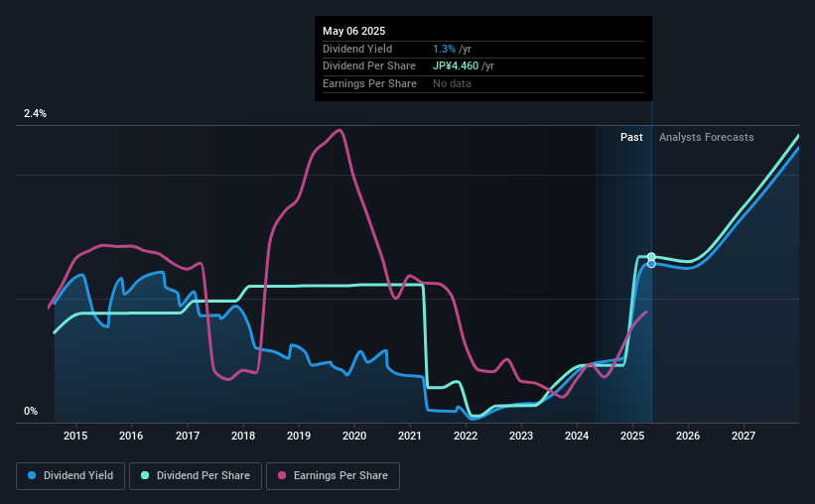Click the No data earnings value

pos(452,83)
